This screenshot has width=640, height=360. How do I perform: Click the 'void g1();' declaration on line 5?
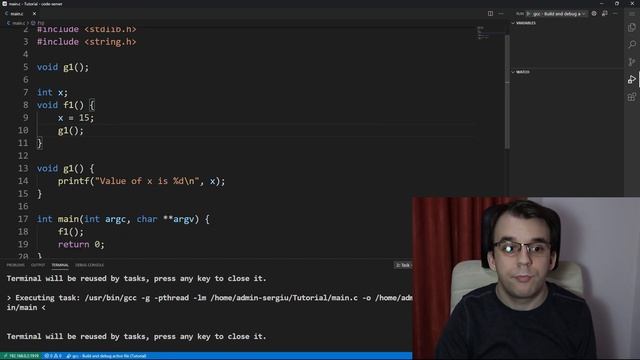pos(63,67)
